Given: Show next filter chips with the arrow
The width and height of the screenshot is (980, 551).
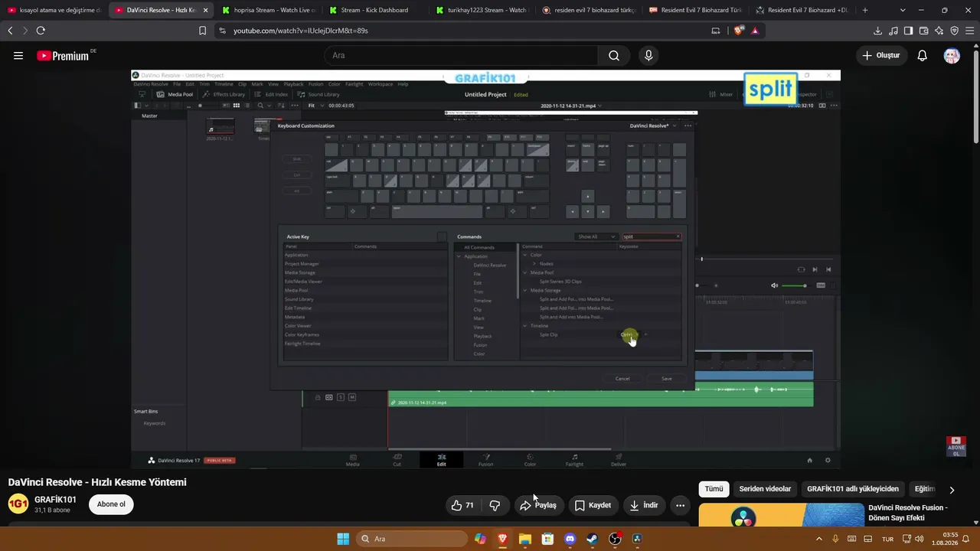Looking at the screenshot, I should tap(952, 490).
